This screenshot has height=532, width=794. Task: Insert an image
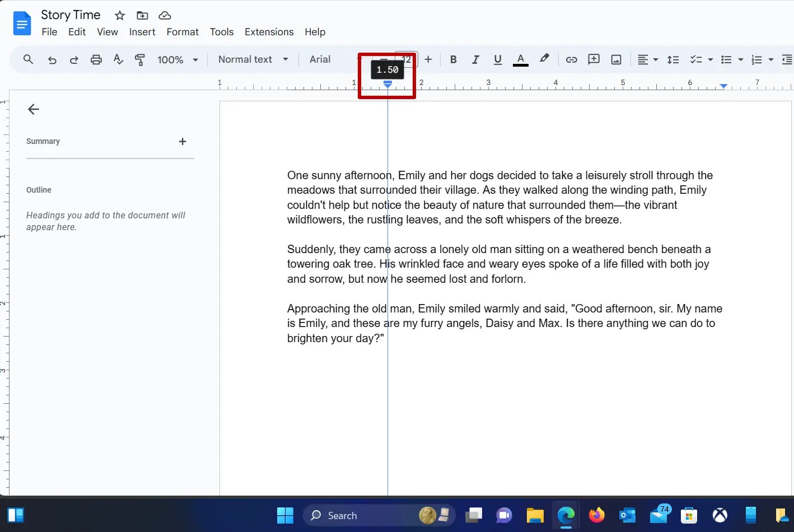coord(616,59)
